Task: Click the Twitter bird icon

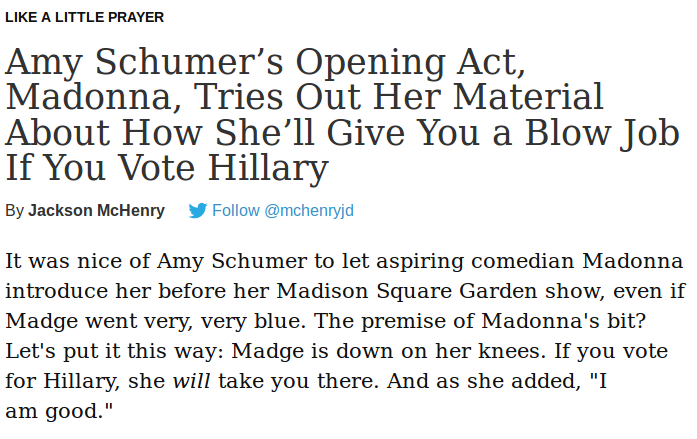Action: point(197,211)
